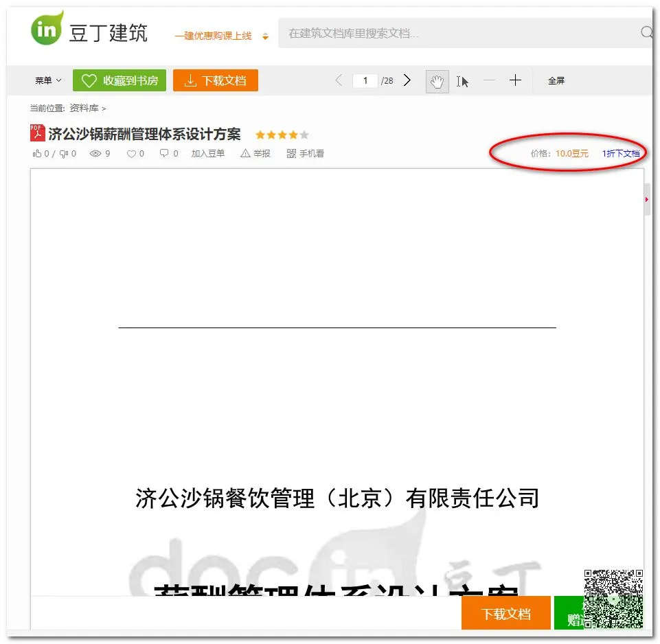Open the comments bubble icon
The width and height of the screenshot is (660, 644).
point(164,153)
